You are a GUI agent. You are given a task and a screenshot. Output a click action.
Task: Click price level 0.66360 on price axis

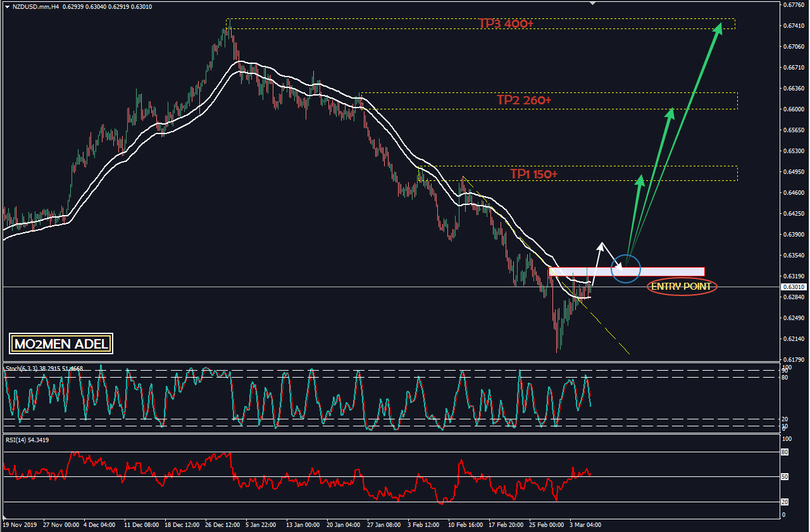[x=794, y=89]
